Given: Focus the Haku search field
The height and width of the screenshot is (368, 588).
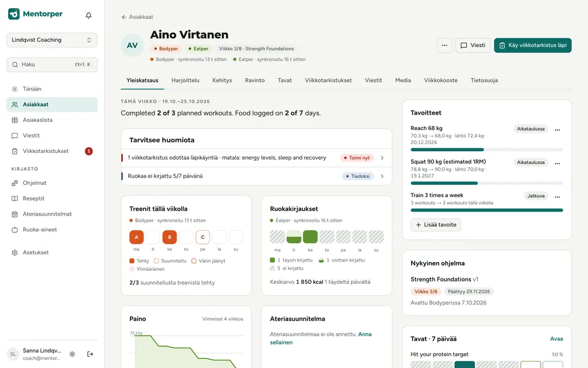Looking at the screenshot, I should pyautogui.click(x=52, y=65).
